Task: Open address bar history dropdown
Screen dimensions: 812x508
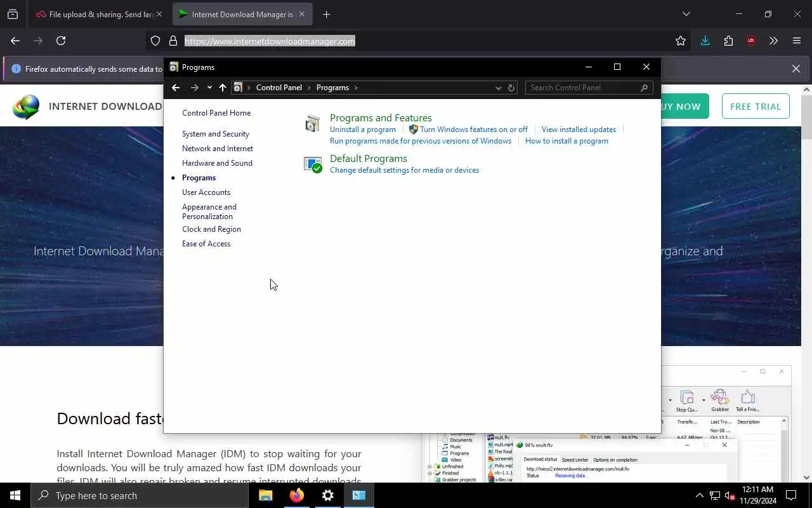Action: click(498, 88)
